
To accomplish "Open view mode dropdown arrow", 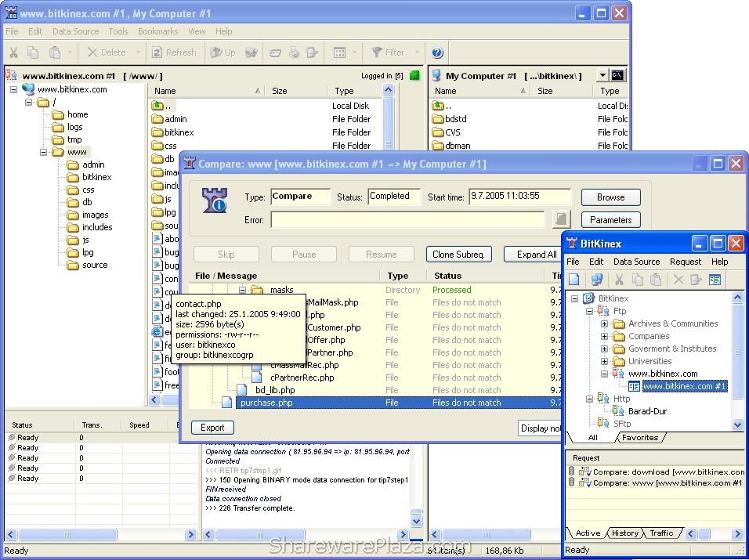I will [354, 52].
